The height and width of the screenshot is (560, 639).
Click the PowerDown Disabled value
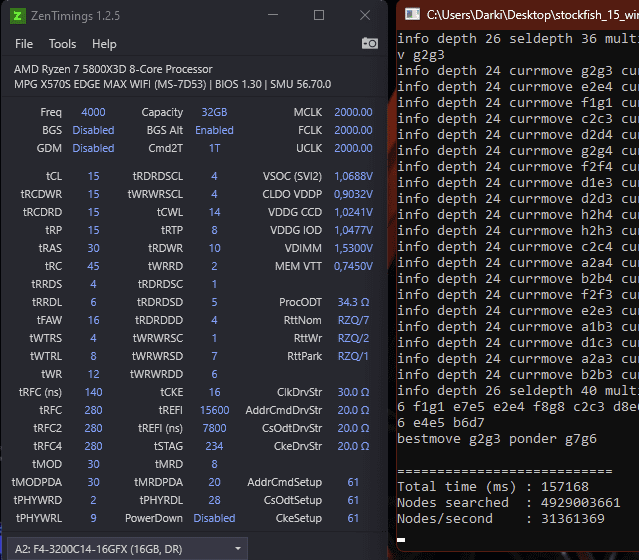pos(214,518)
